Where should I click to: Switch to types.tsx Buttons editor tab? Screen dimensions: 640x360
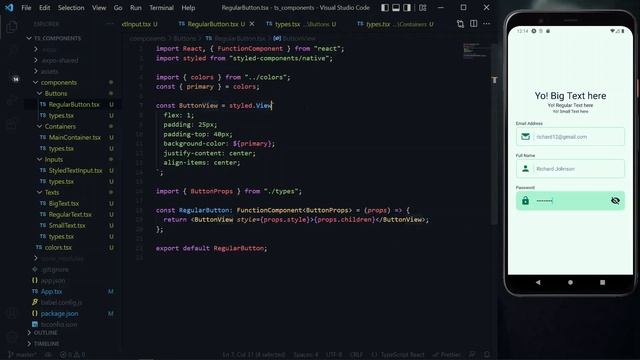301,24
